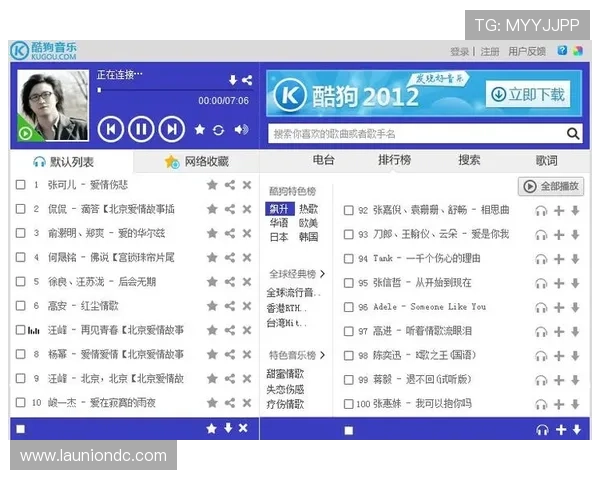This screenshot has width=600, height=480.
Task: Open the 歌词 tab
Action: [546, 160]
